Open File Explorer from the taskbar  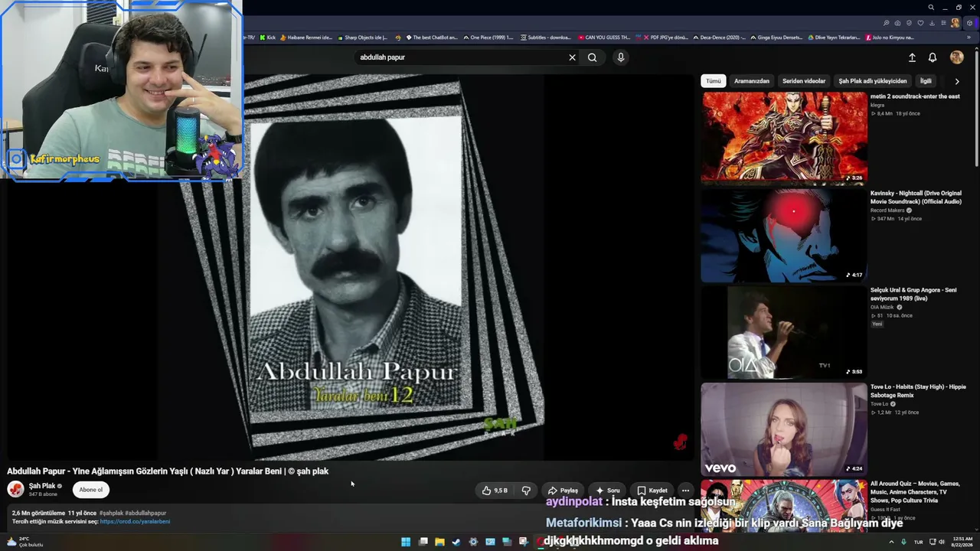click(439, 542)
